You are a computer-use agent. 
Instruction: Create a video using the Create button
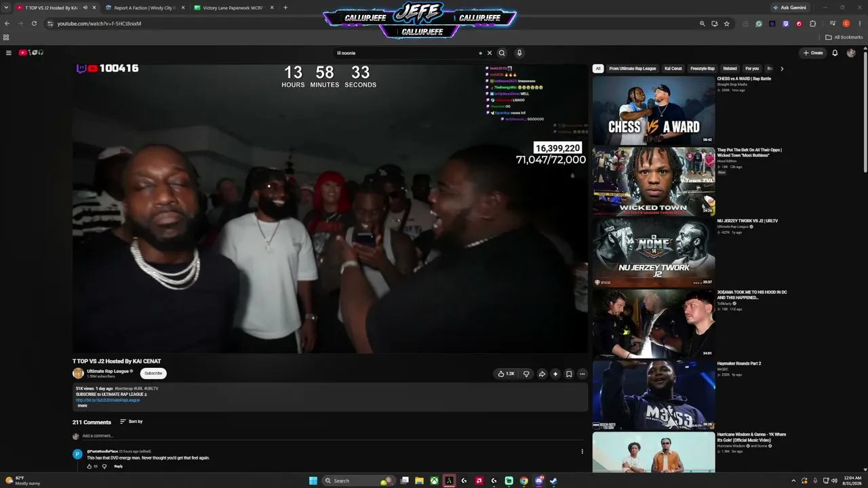point(813,53)
